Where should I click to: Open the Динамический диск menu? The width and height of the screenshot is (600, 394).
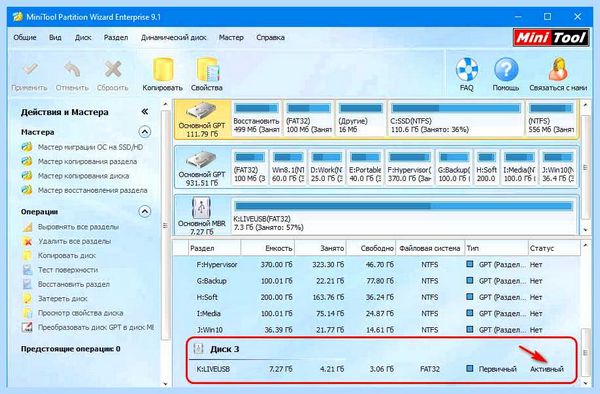pyautogui.click(x=174, y=37)
